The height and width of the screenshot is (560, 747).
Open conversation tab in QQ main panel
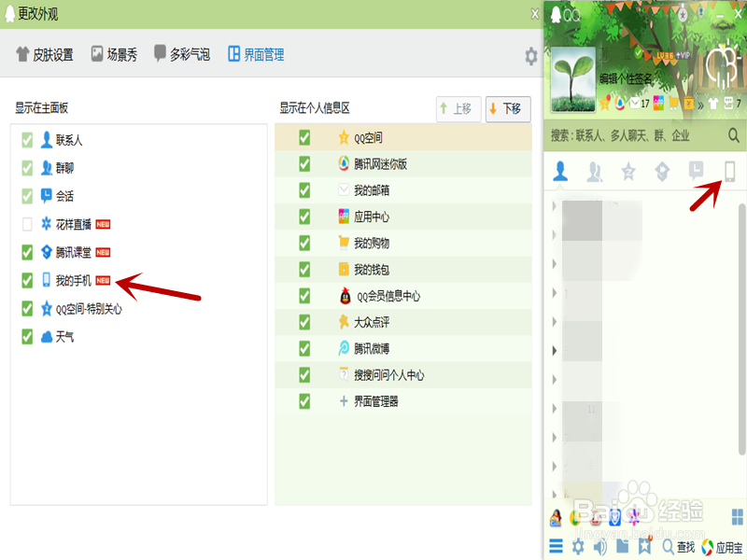[696, 171]
